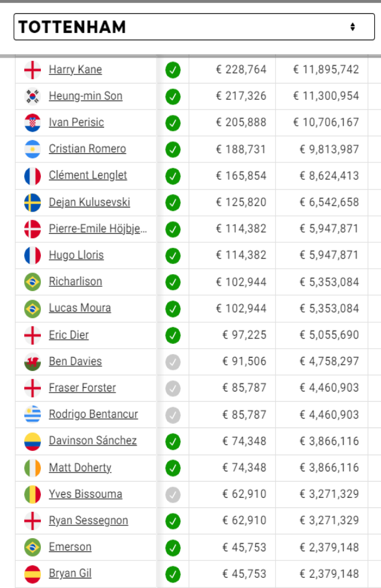Toggle the grey checkmark for Yves Bissouma
This screenshot has height=588, width=381.
coord(173,495)
